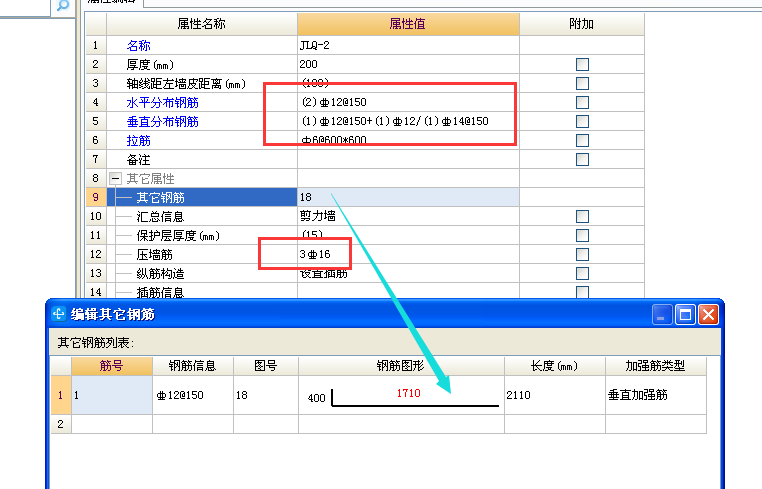The width and height of the screenshot is (762, 489).
Task: Tick the 附加 checkbox for 纵筋构造
Action: coord(582,273)
